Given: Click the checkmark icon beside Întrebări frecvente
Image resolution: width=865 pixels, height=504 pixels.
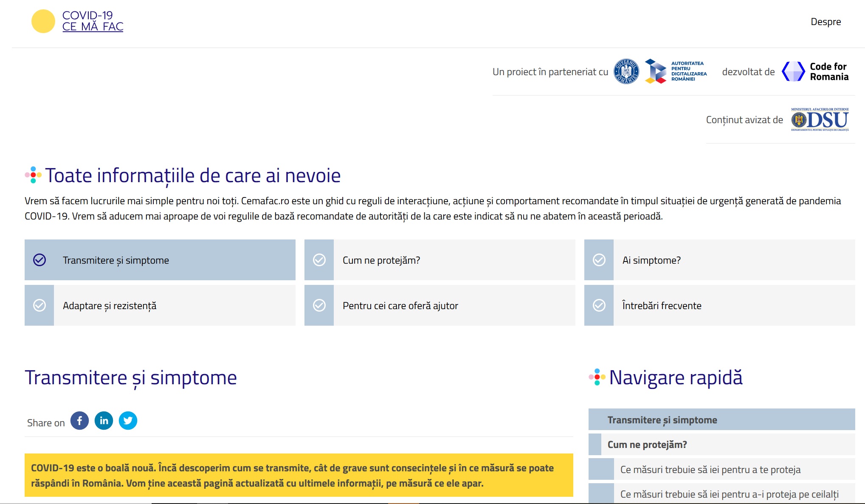Looking at the screenshot, I should click(599, 305).
